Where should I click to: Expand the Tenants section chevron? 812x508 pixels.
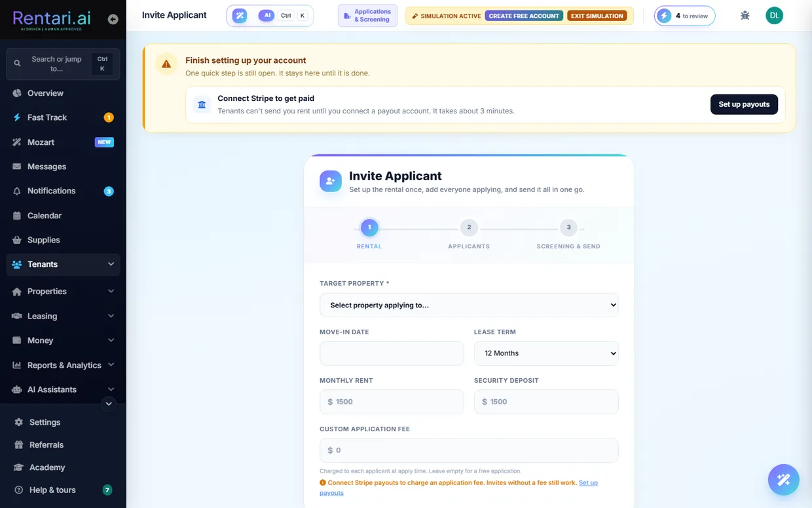point(111,264)
